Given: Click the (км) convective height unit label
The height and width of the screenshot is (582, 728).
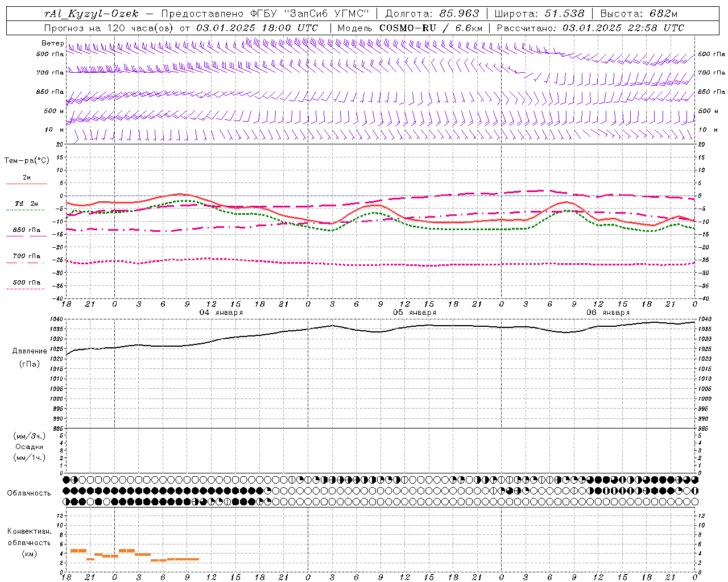Looking at the screenshot, I should 29,554.
